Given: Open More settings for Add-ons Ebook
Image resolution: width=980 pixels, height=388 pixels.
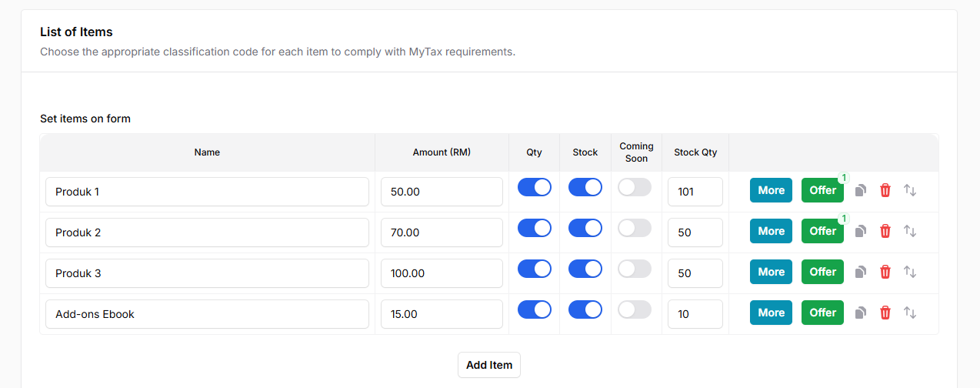Looking at the screenshot, I should pyautogui.click(x=771, y=313).
